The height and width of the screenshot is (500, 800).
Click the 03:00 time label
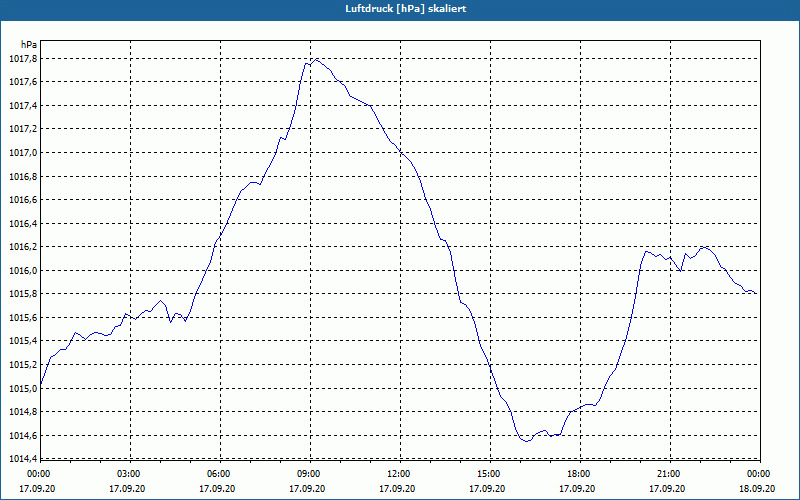pos(129,474)
